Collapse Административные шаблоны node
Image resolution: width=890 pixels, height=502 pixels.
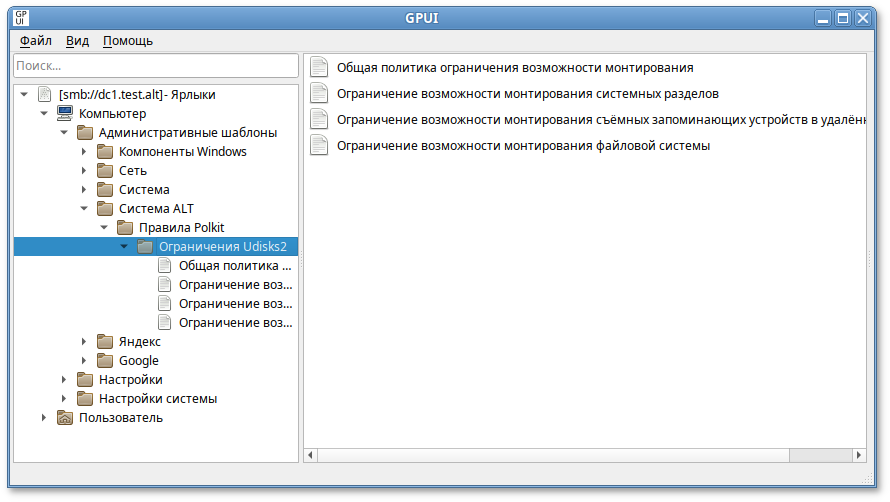(x=64, y=132)
